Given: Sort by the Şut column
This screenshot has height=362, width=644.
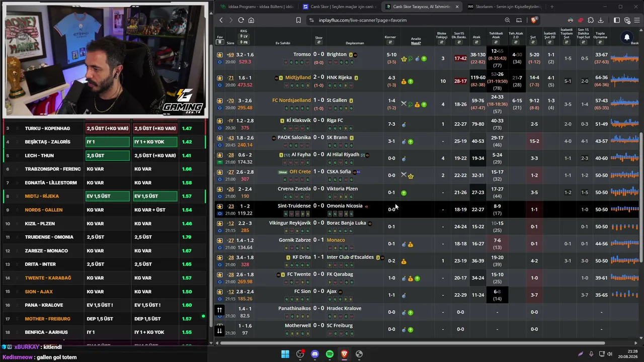Looking at the screenshot, I should pyautogui.click(x=533, y=43).
